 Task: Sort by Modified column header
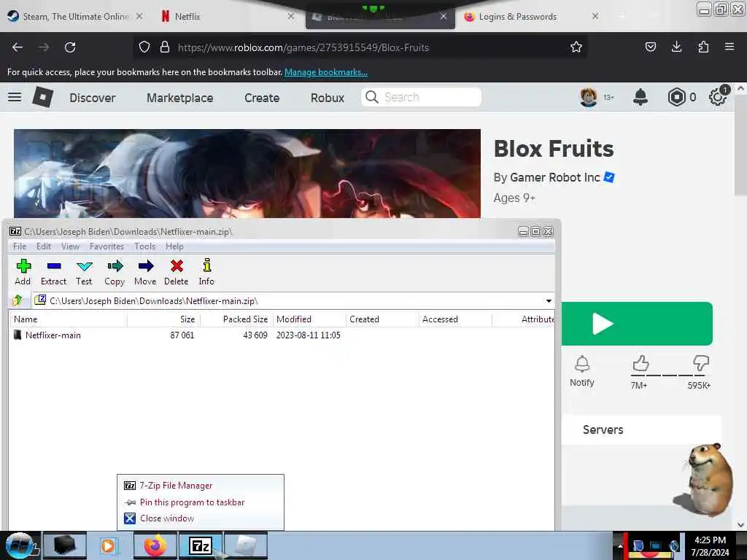tap(309, 319)
